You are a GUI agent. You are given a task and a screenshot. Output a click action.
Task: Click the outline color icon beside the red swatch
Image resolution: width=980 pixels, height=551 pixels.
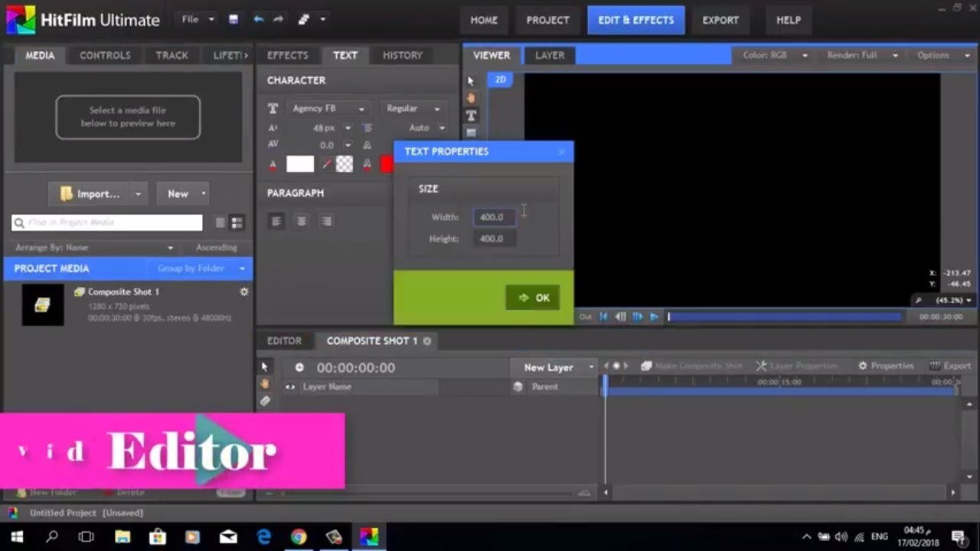[367, 164]
